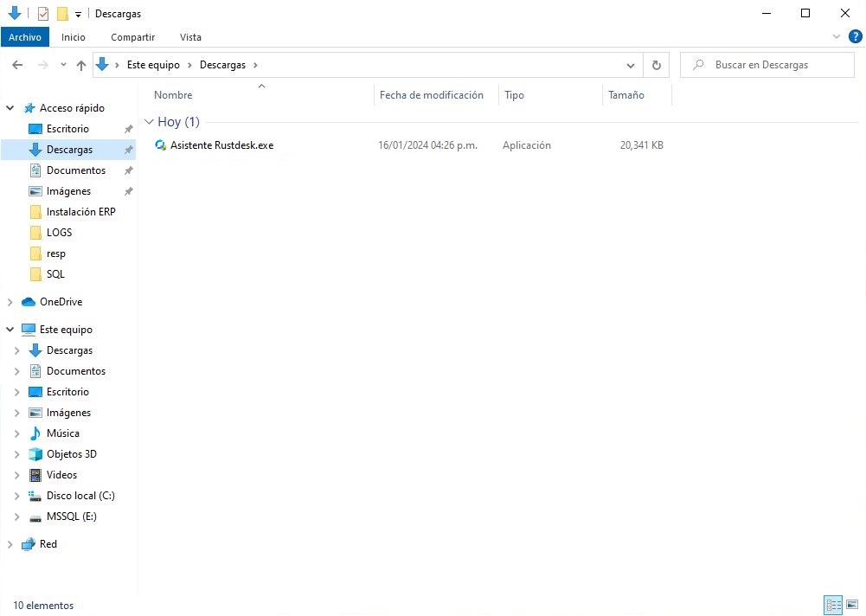
Task: Select the Asistente Rustdesk.exe application icon
Action: 161,145
